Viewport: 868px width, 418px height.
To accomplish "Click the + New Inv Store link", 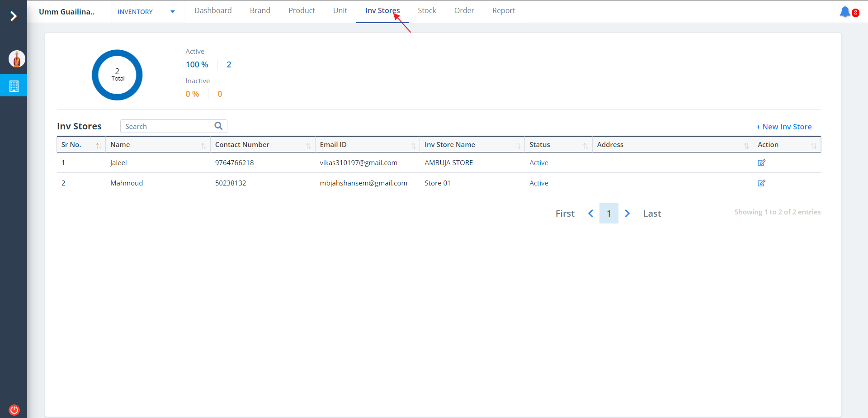I will click(783, 127).
